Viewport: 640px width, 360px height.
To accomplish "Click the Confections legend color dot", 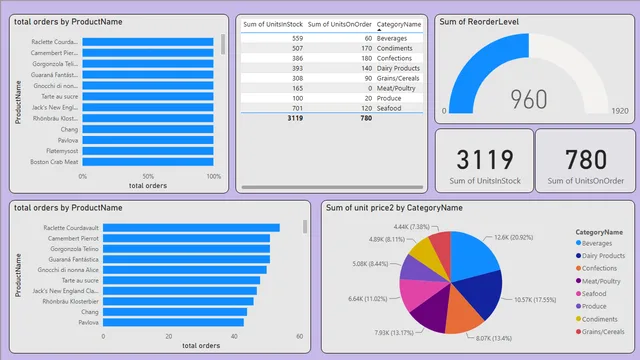I will click(x=578, y=268).
